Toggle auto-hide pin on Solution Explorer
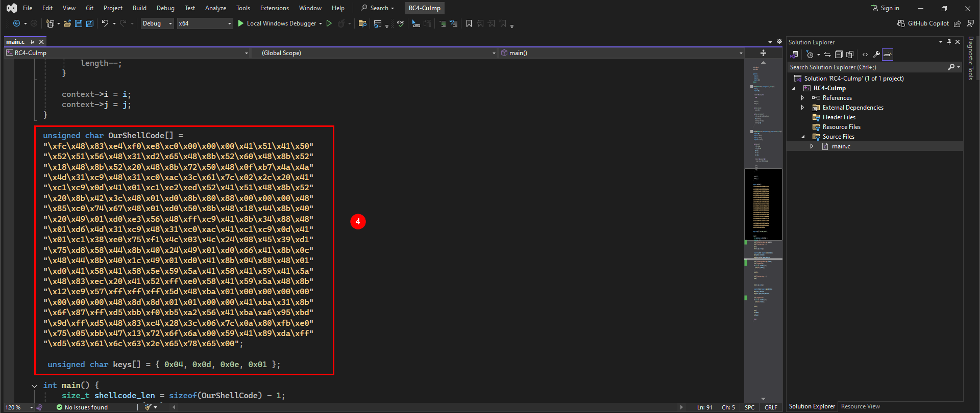Viewport: 980px width, 413px height. [x=949, y=42]
